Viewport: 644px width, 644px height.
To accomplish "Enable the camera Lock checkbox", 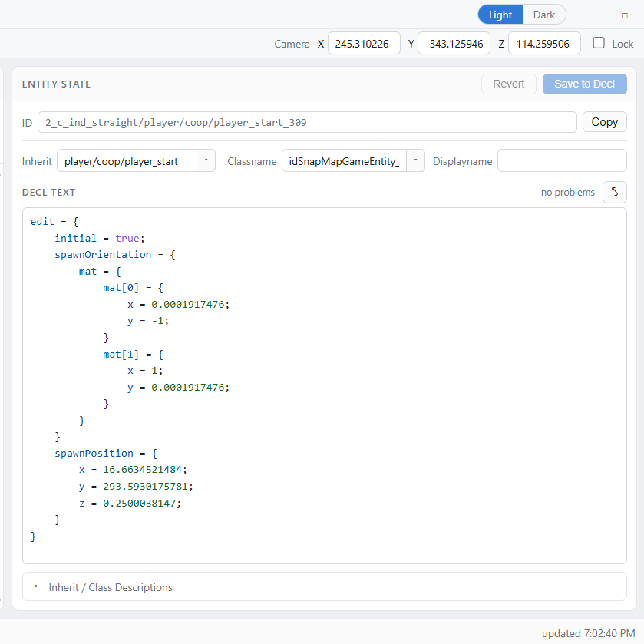I will click(599, 43).
